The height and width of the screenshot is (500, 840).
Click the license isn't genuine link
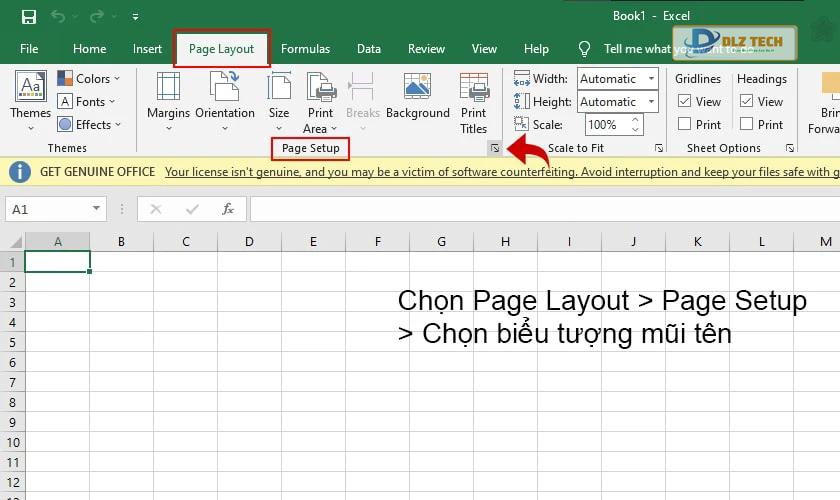pos(501,172)
